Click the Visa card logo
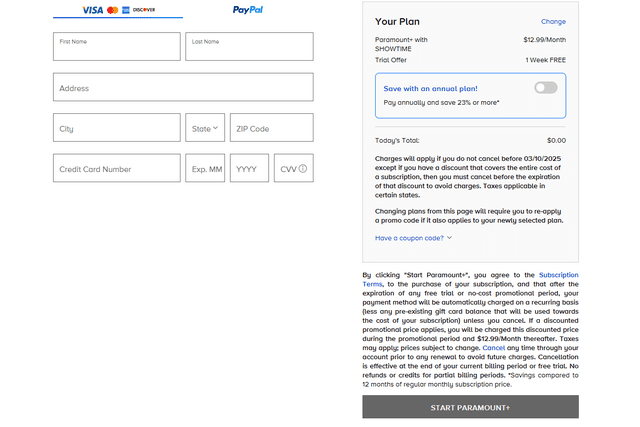 [92, 10]
